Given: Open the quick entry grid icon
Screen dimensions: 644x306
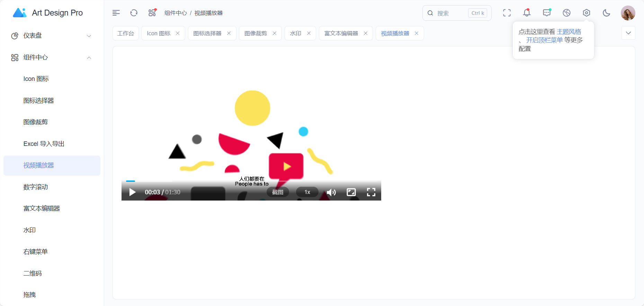Looking at the screenshot, I should click(x=152, y=13).
